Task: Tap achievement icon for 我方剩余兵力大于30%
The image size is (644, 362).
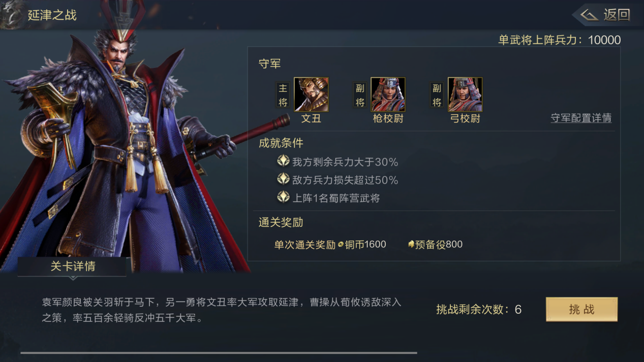Action: [283, 161]
